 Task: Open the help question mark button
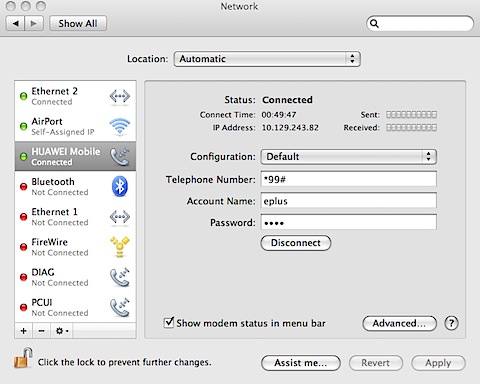click(x=451, y=323)
